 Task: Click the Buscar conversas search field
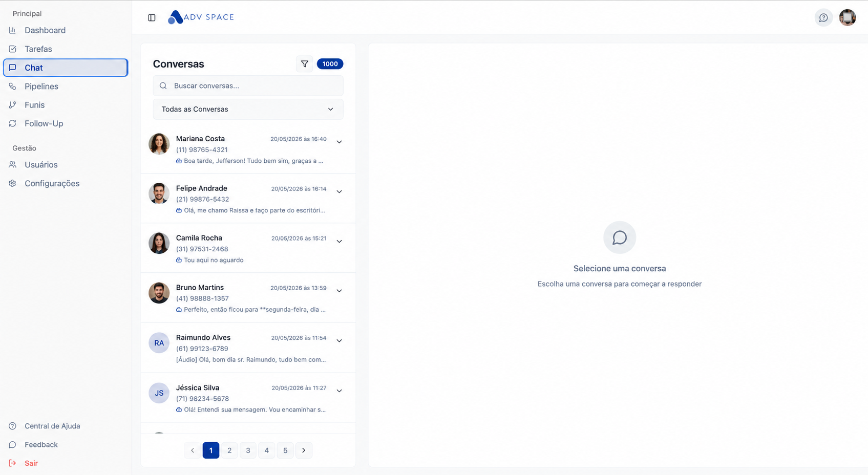[x=248, y=85]
